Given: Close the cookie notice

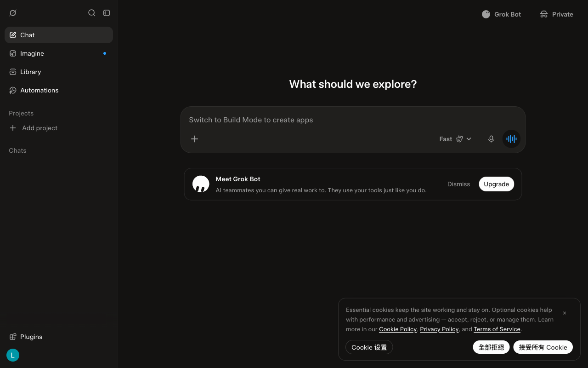Looking at the screenshot, I should click(565, 313).
